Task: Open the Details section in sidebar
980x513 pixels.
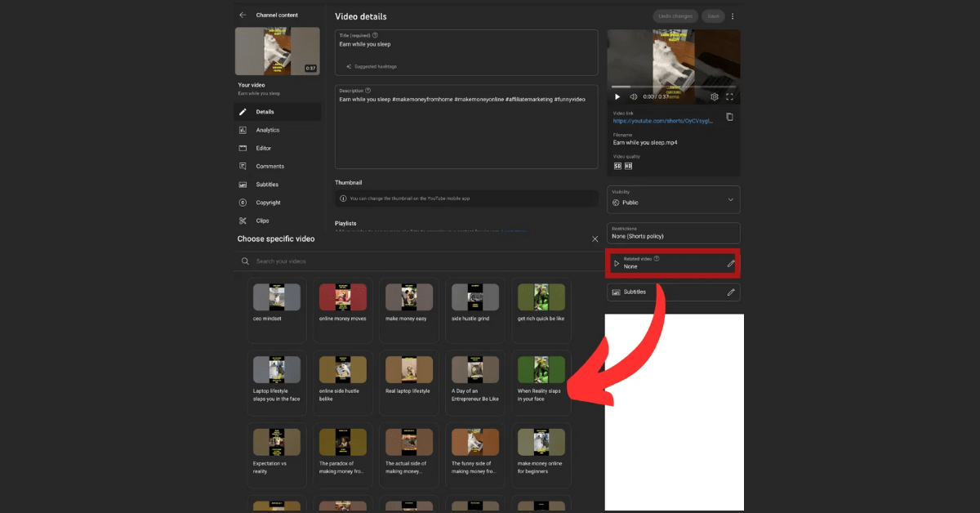Action: coord(277,112)
